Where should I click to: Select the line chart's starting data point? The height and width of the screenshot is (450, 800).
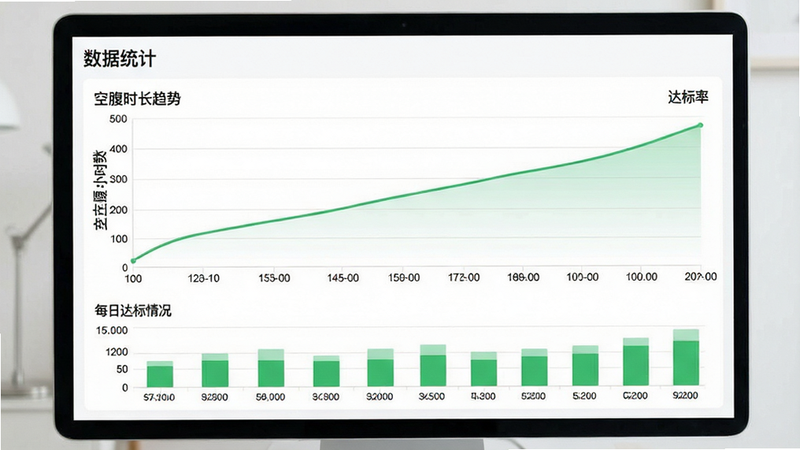click(133, 261)
